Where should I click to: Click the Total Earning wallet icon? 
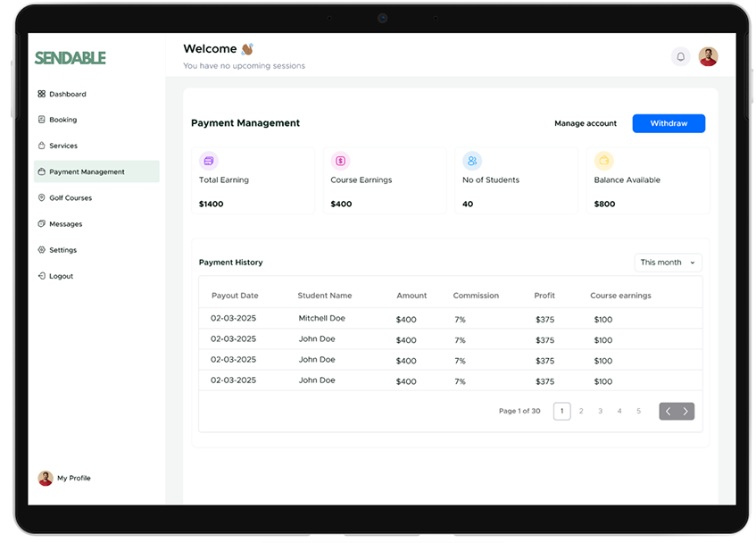[x=209, y=162]
